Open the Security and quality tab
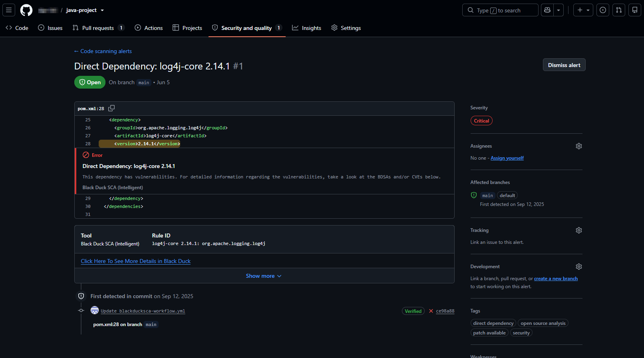644x358 pixels. (x=247, y=28)
